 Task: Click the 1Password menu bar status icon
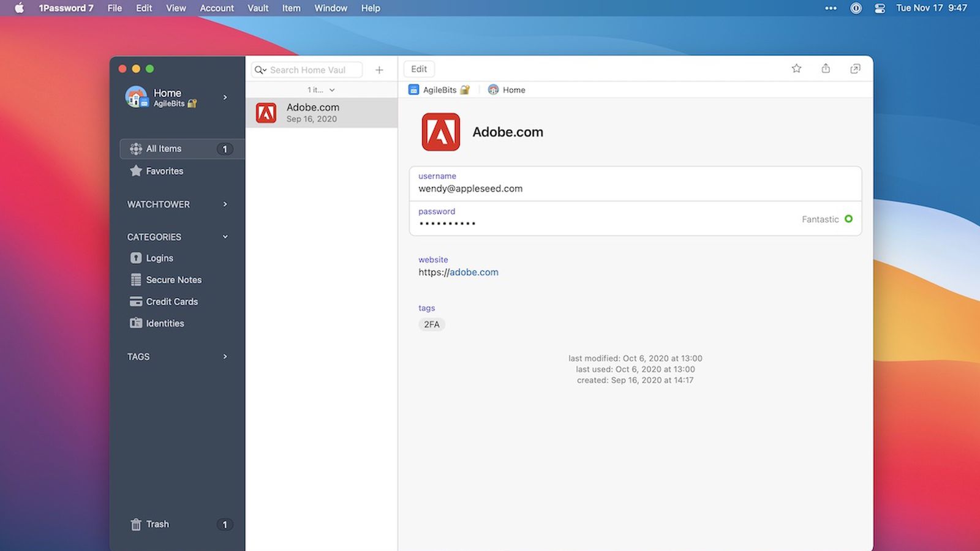click(856, 8)
